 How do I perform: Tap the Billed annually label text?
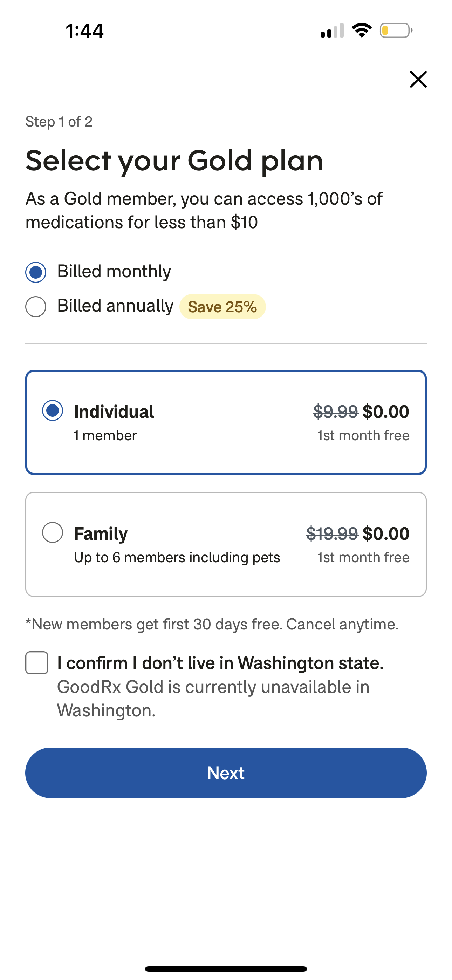[x=115, y=306]
